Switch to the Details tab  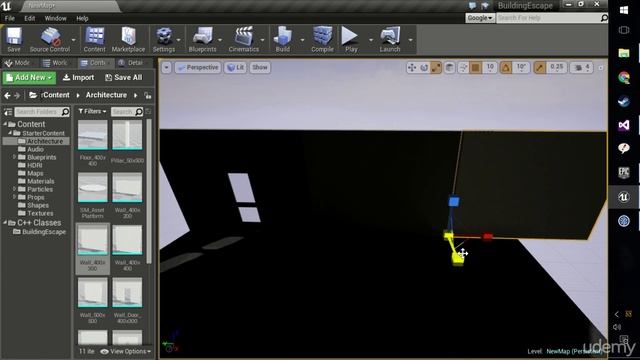coord(131,63)
